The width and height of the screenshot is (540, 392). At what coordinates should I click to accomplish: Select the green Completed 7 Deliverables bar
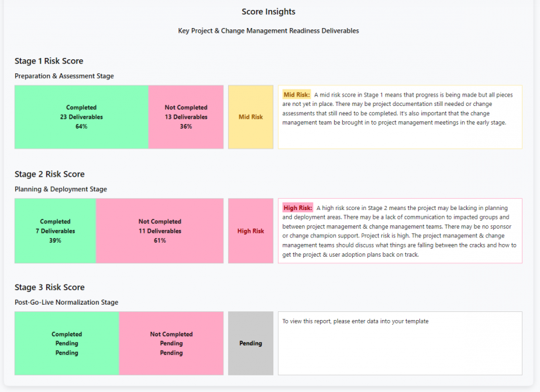click(55, 231)
